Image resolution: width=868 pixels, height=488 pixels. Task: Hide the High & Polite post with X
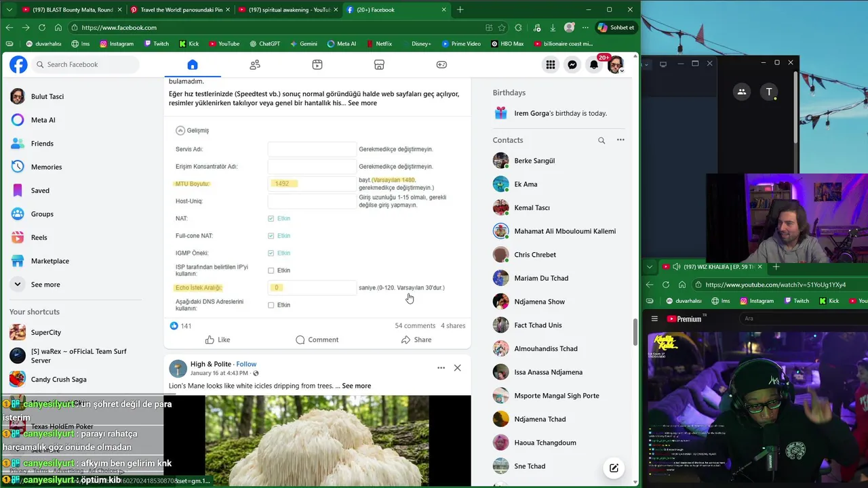tap(457, 368)
